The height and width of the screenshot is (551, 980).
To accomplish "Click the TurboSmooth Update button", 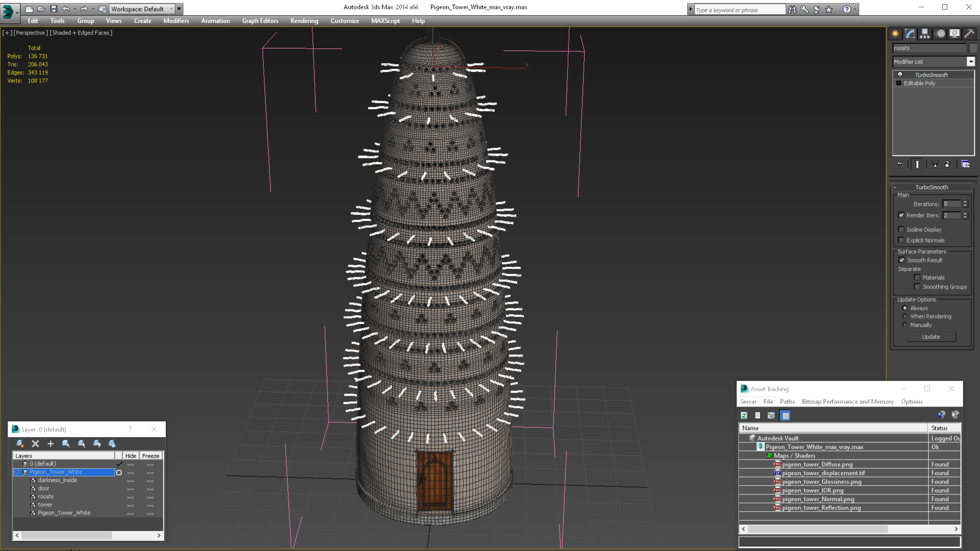I will [931, 336].
